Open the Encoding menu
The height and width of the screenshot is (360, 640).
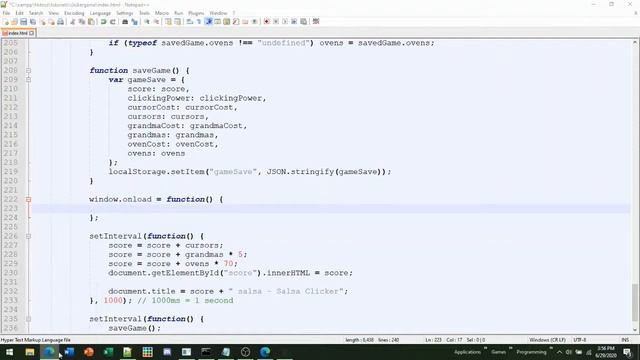tap(74, 13)
